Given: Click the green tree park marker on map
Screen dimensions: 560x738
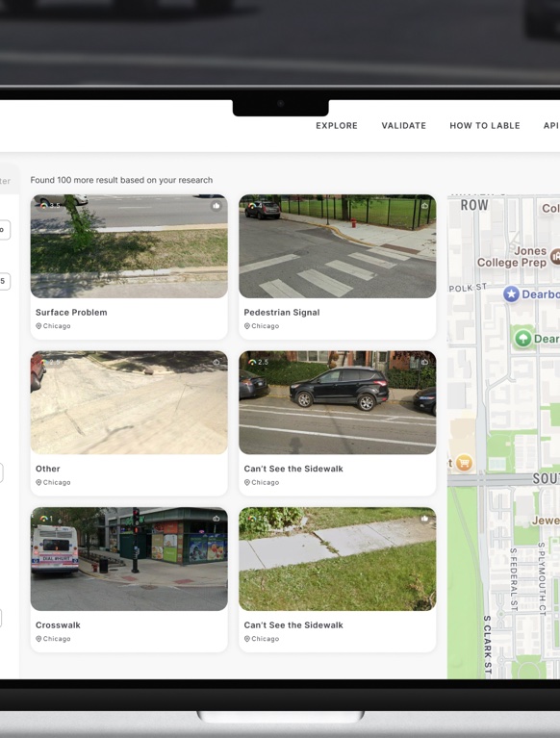Looking at the screenshot, I should (522, 339).
